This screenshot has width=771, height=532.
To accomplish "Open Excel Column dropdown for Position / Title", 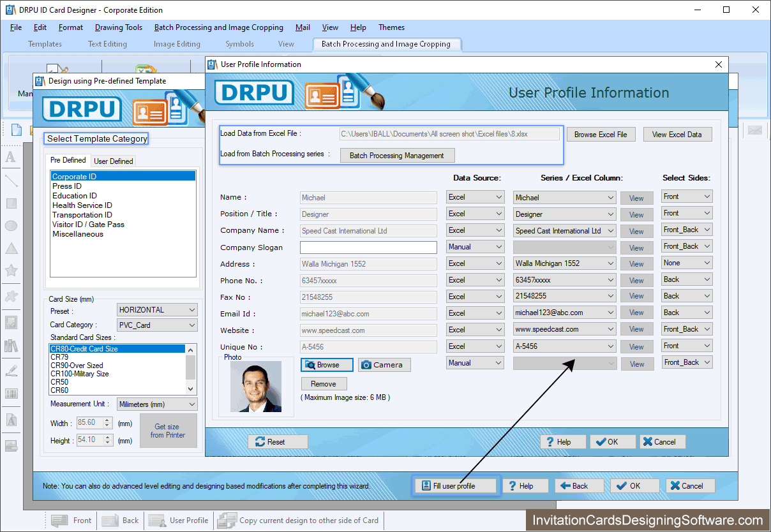I will point(565,214).
